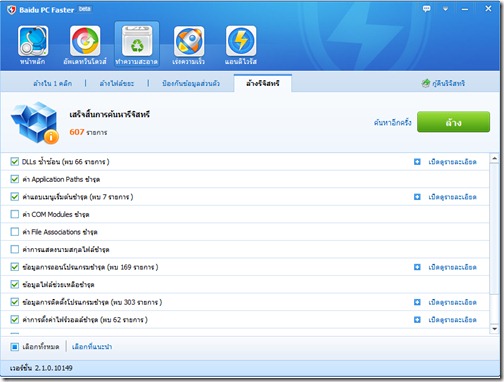Check the File Associations checkbox
The image size is (504, 382).
[14, 232]
